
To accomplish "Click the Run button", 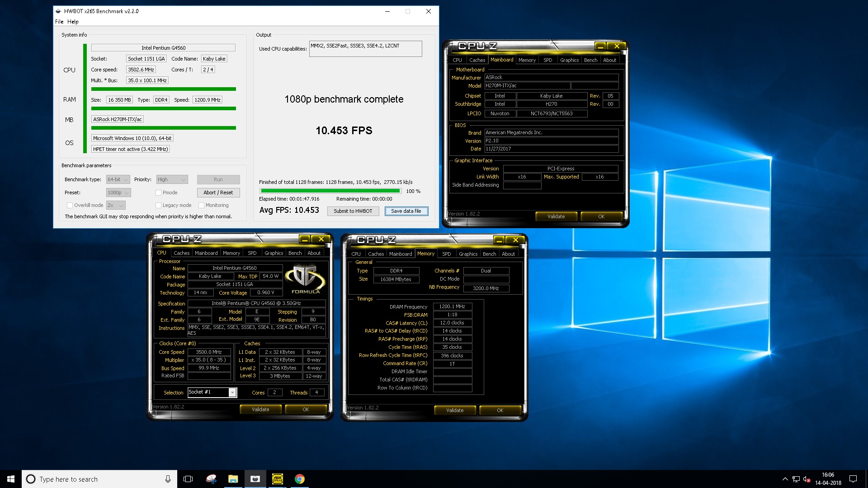I will pyautogui.click(x=218, y=179).
